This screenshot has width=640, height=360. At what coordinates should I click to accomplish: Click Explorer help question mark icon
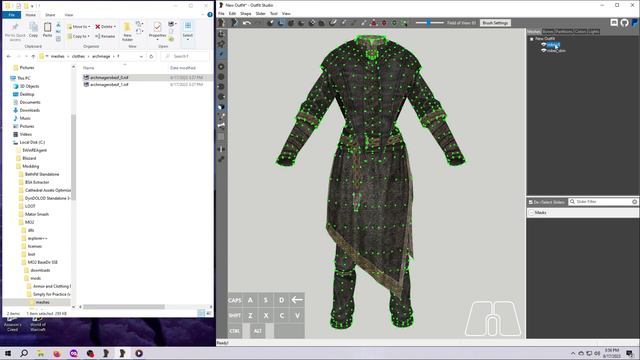[x=210, y=15]
